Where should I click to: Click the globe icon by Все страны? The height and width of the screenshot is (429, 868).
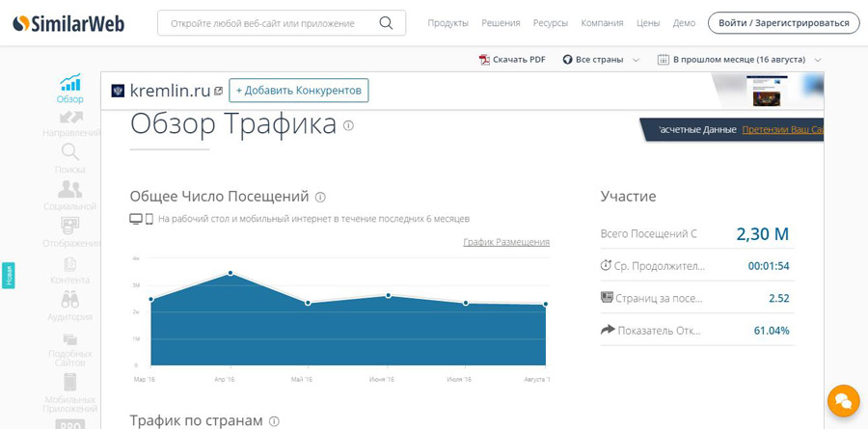click(567, 59)
